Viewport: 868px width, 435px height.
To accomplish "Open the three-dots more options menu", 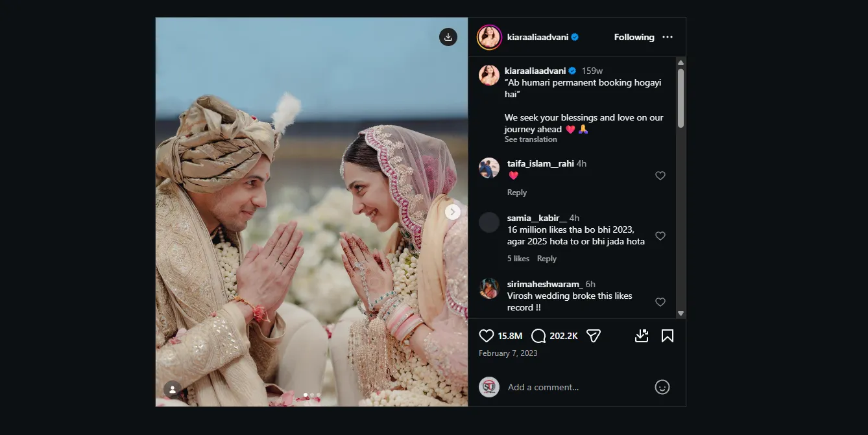I will (668, 38).
